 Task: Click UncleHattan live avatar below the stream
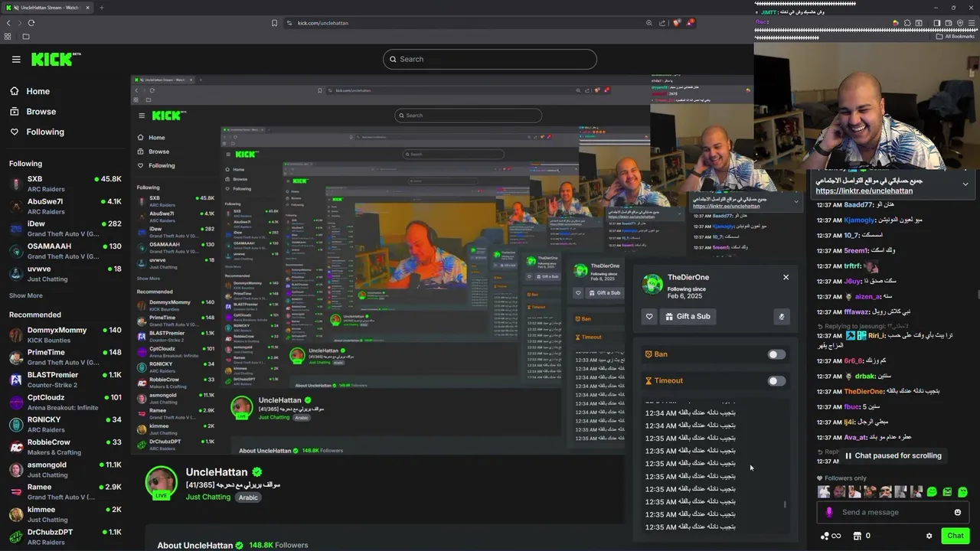click(x=162, y=483)
